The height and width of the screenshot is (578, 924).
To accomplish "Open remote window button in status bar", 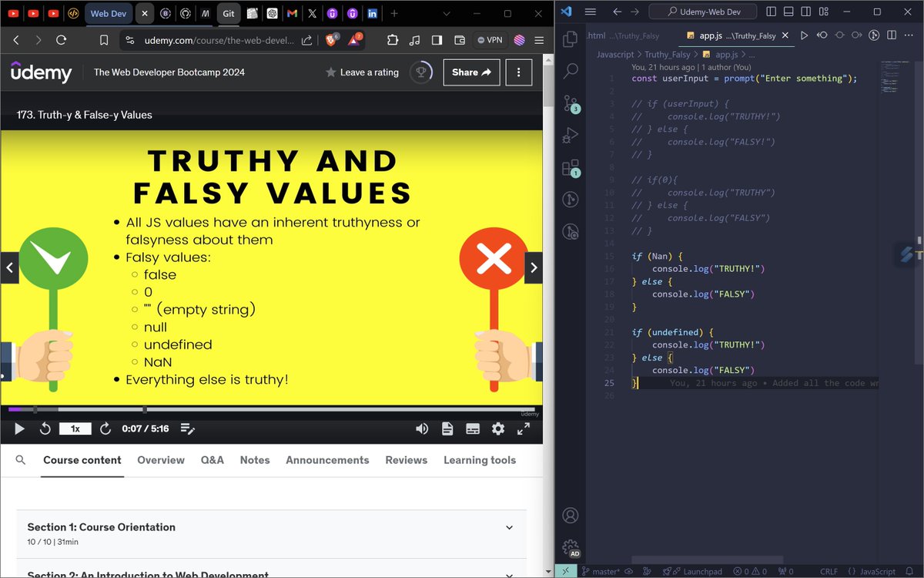I will (565, 571).
